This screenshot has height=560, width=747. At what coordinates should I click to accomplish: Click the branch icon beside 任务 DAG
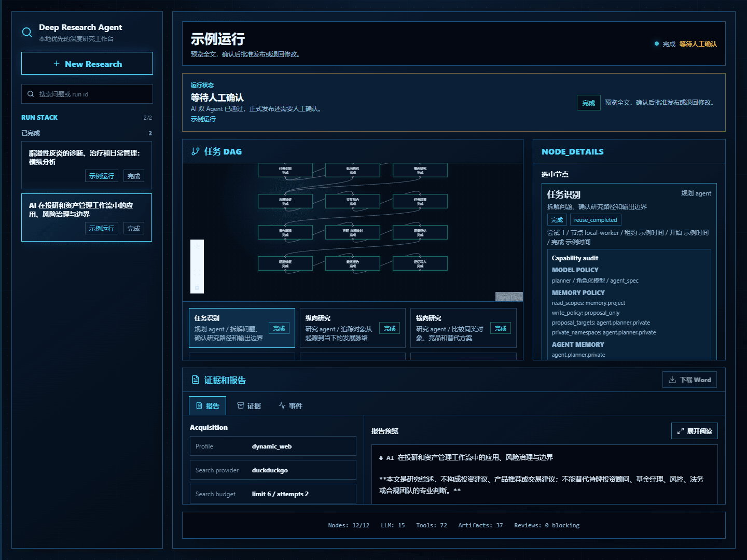tap(196, 151)
